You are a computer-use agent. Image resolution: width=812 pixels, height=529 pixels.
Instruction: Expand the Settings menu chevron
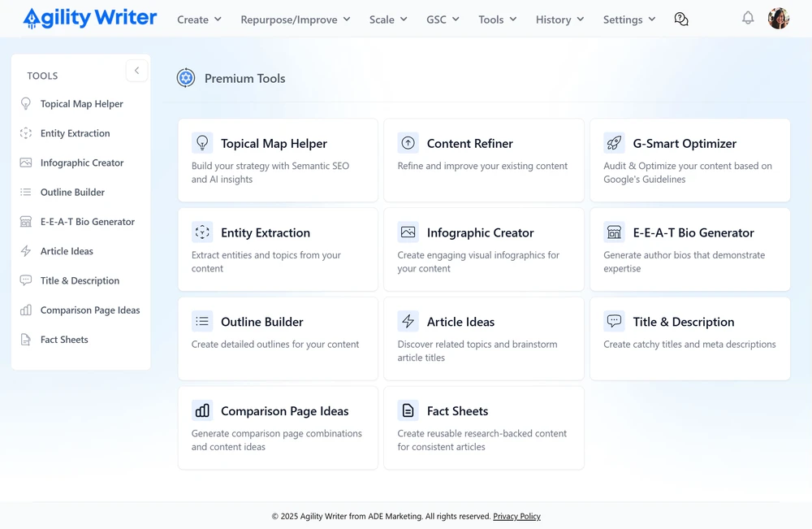coord(652,20)
